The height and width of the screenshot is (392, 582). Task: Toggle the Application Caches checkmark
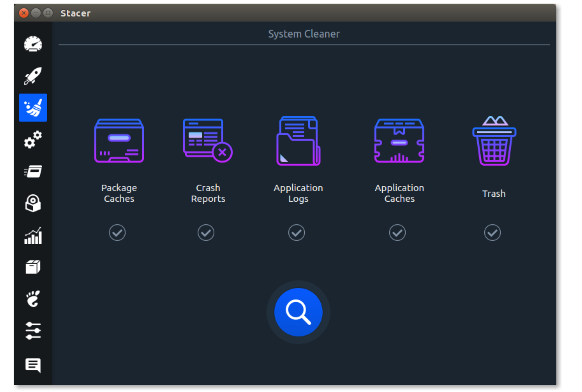[397, 233]
